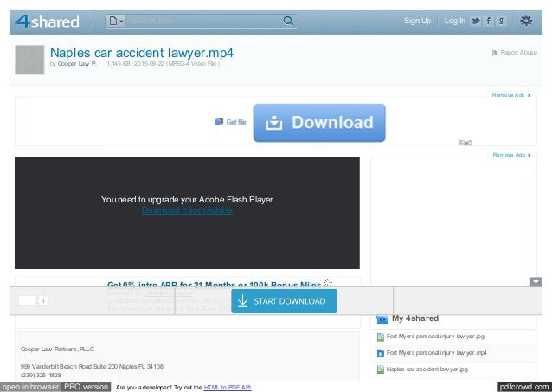
Task: Click the video icon beside Fort Myers lawyer.mp4
Action: (x=381, y=353)
